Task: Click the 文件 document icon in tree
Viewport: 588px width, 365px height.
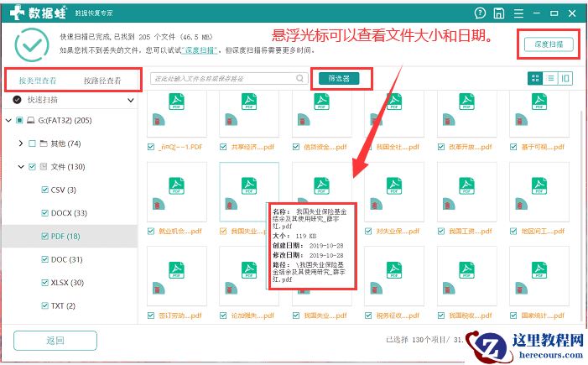Action: pyautogui.click(x=44, y=166)
